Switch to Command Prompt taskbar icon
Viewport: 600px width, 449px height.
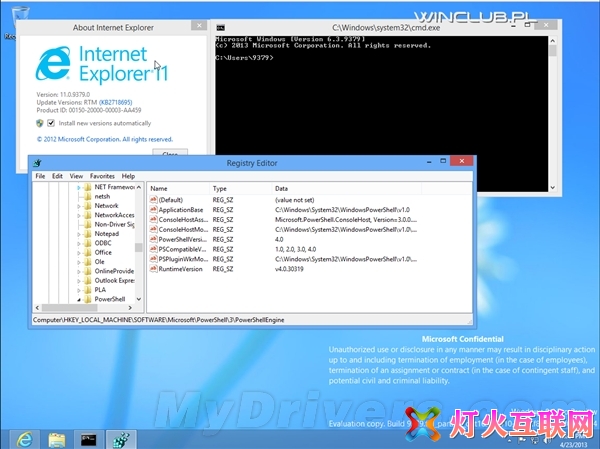tap(89, 438)
